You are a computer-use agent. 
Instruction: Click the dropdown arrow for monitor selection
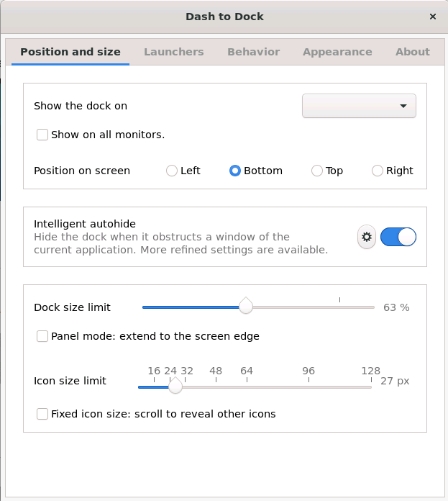tap(403, 106)
